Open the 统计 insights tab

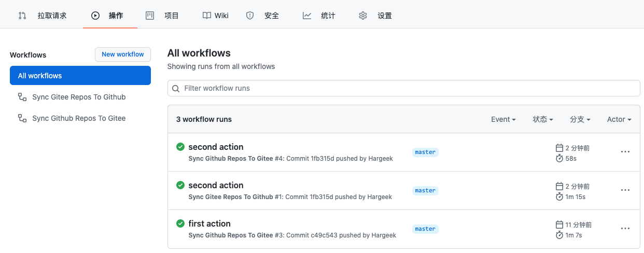319,16
